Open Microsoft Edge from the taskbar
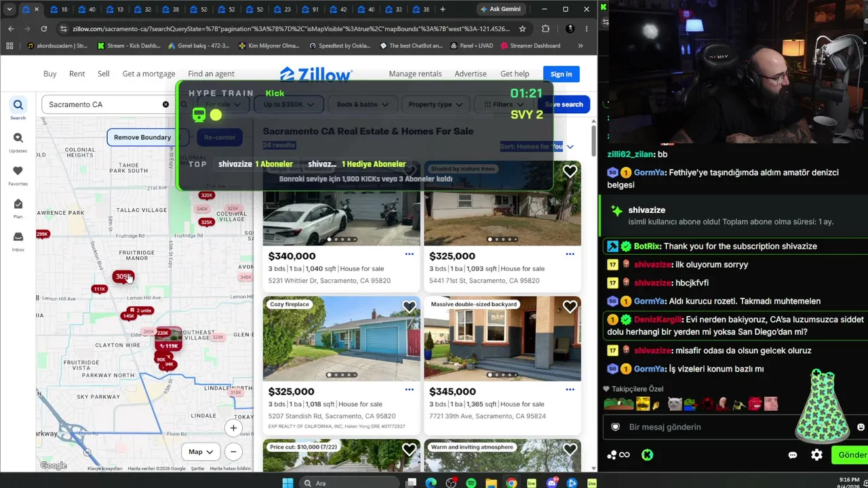 pos(431,483)
